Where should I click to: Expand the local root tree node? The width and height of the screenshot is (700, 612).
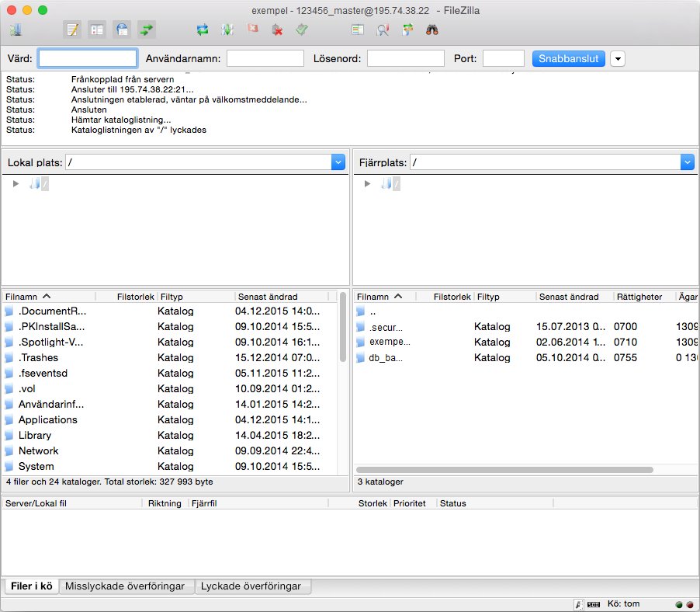[16, 183]
